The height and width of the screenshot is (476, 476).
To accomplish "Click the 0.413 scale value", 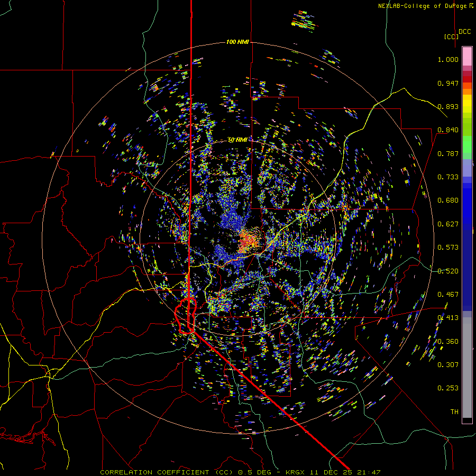I will [448, 318].
